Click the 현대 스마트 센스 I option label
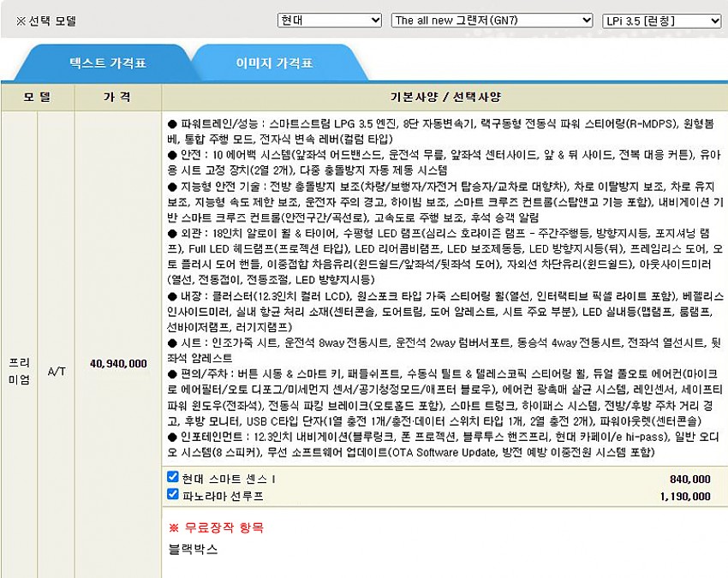 tap(229, 479)
